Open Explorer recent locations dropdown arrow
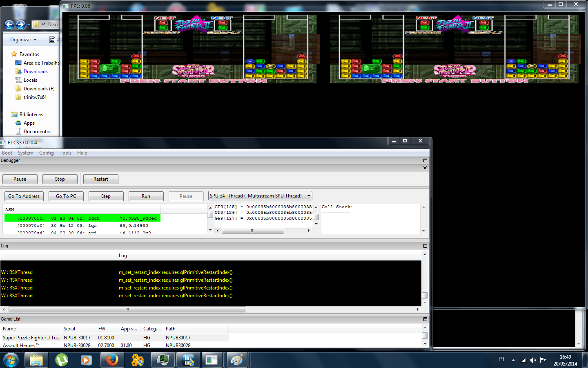This screenshot has width=588, height=368. tap(29, 25)
